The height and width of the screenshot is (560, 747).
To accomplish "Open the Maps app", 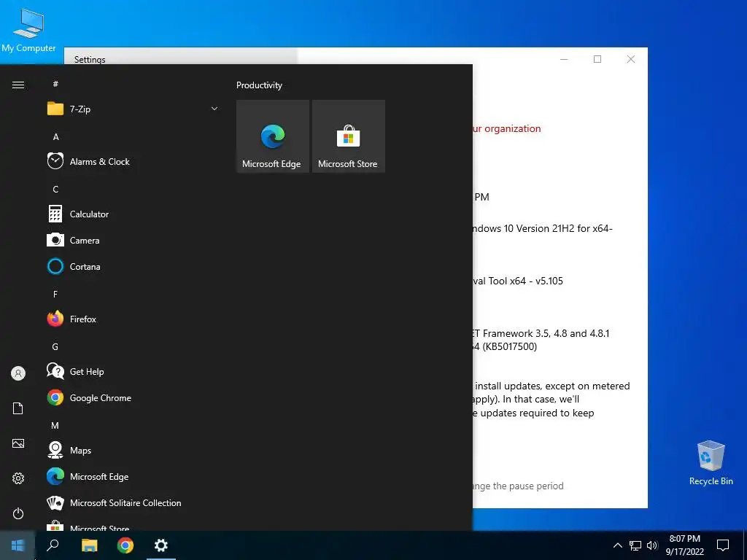I will point(133,450).
